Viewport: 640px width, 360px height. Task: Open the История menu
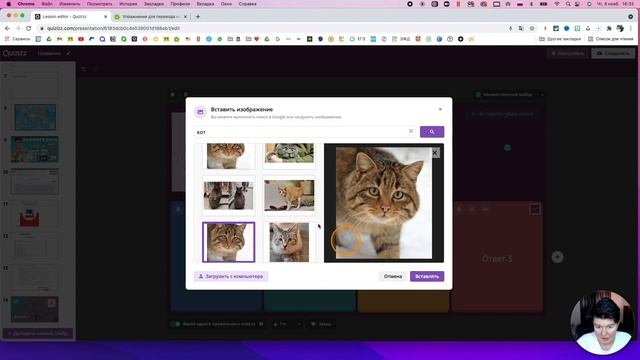[128, 4]
